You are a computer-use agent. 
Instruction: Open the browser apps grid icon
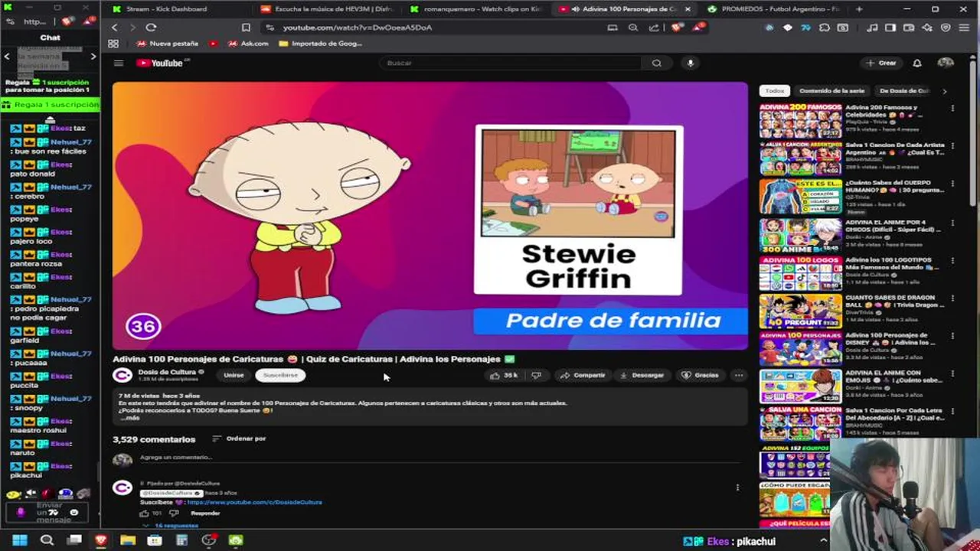(x=113, y=44)
